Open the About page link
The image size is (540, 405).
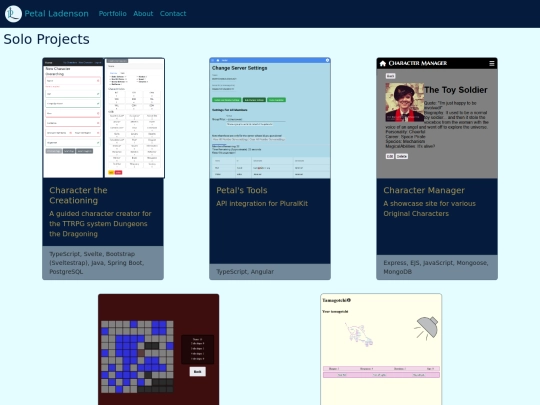click(143, 14)
